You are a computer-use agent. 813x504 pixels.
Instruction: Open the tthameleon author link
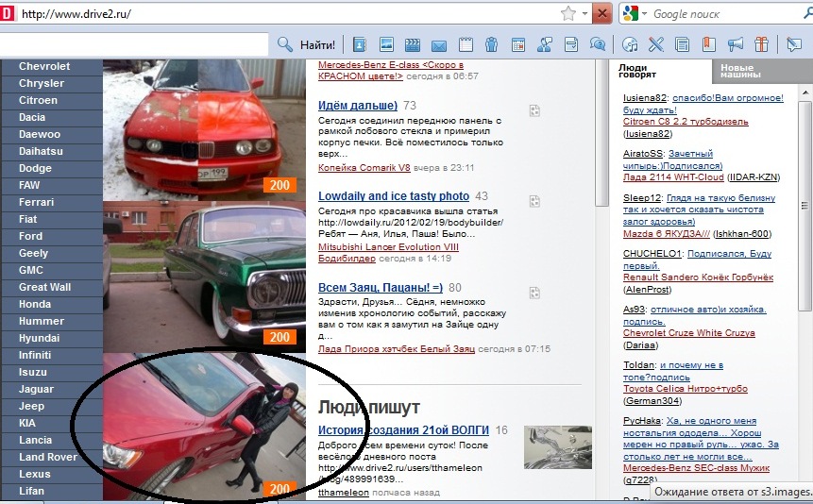pyautogui.click(x=344, y=492)
